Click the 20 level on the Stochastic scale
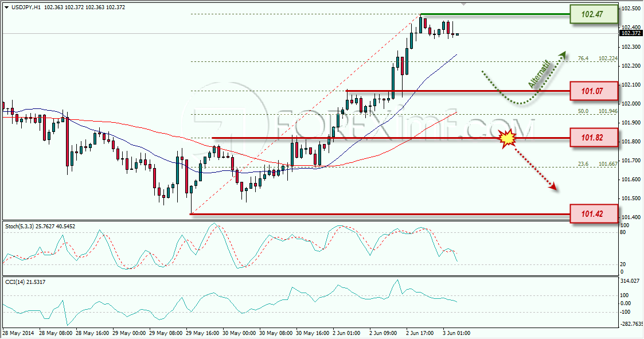This screenshot has width=644, height=339. point(623,264)
